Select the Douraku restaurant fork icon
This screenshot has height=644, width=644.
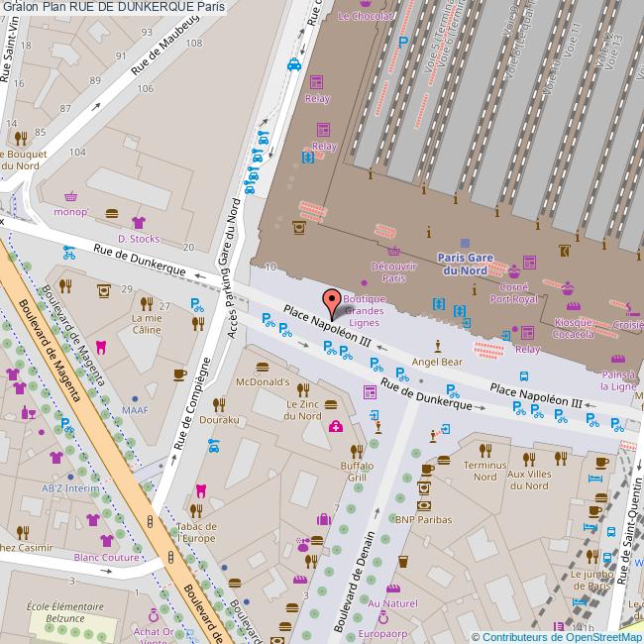(219, 405)
